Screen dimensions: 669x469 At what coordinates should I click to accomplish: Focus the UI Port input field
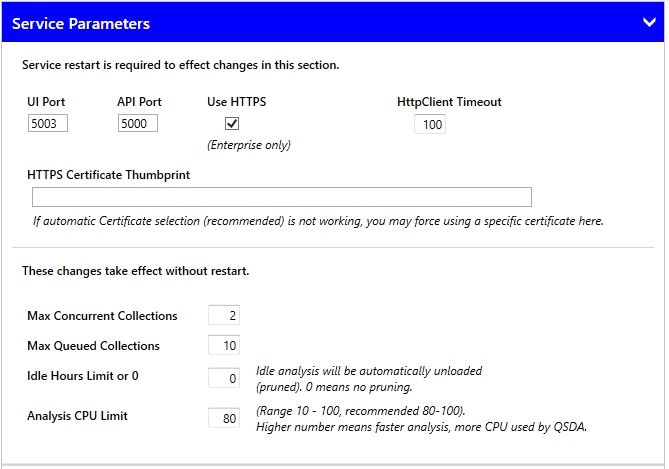48,124
